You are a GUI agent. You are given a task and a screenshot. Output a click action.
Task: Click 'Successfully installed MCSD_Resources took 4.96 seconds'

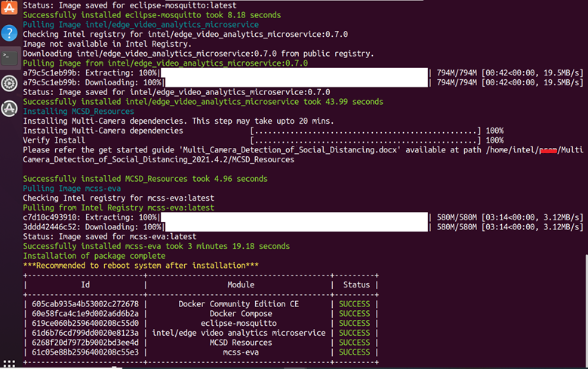click(x=145, y=179)
